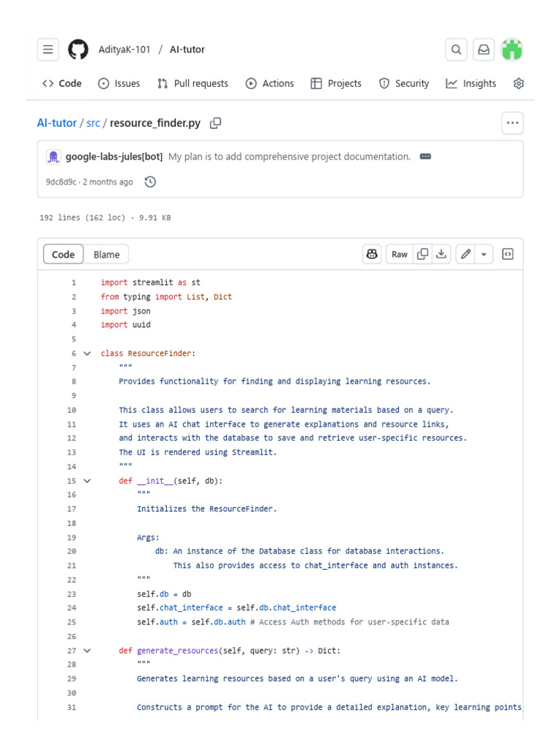Go to the AdityaK-101 owner profile
560x747 pixels.
124,50
